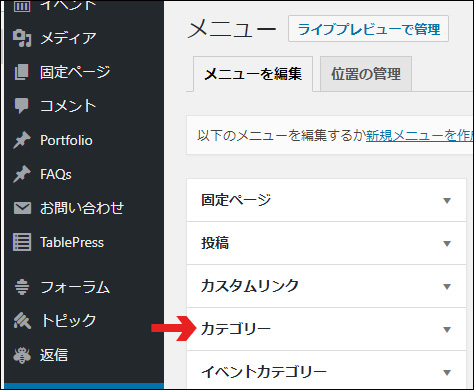Expand the カスタムリンク section arrow
The width and height of the screenshot is (474, 390).
[447, 287]
